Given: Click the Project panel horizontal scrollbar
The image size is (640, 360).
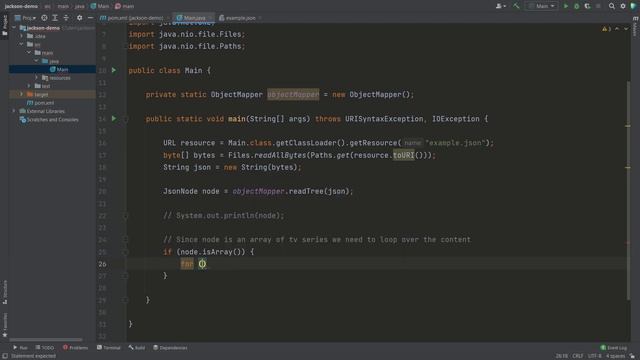Looking at the screenshot, I should pyautogui.click(x=46, y=339).
